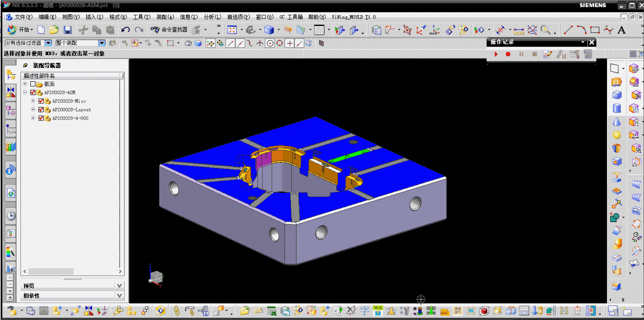Toggle snap Arc Center option in selection bar

(x=270, y=43)
